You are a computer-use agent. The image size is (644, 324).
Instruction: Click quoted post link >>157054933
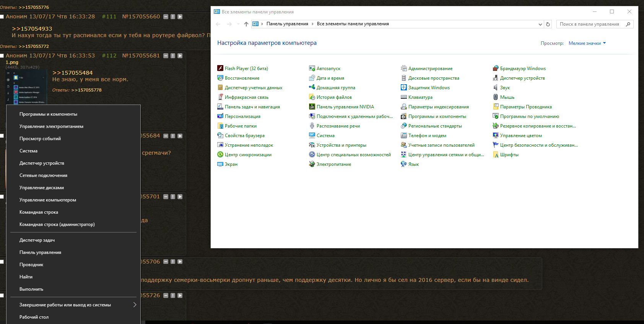(x=32, y=29)
